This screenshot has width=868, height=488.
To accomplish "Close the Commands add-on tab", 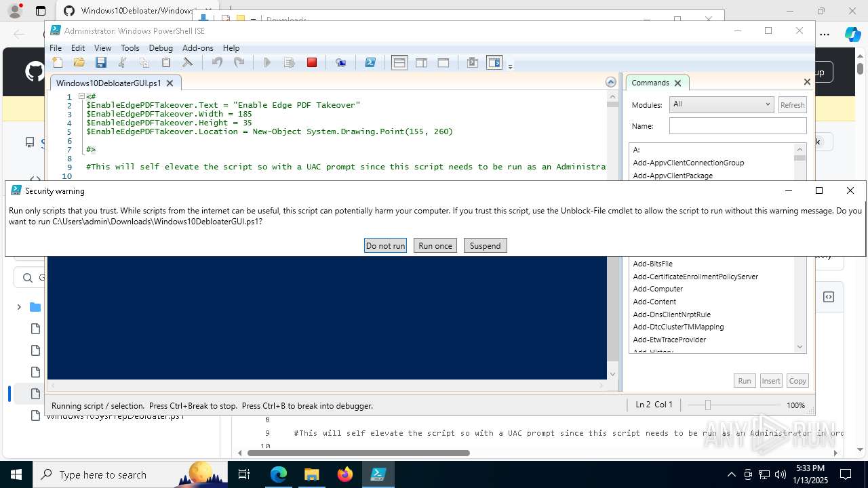I will (x=677, y=83).
